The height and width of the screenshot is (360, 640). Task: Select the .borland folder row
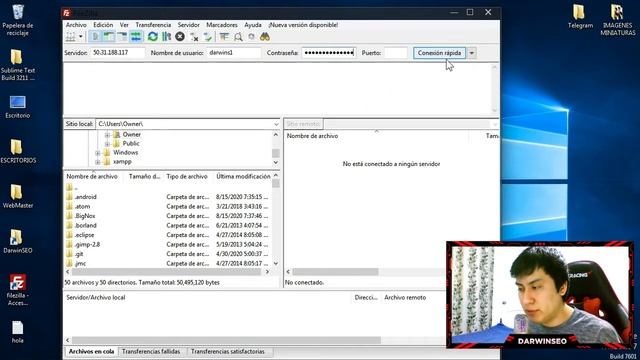[167, 225]
